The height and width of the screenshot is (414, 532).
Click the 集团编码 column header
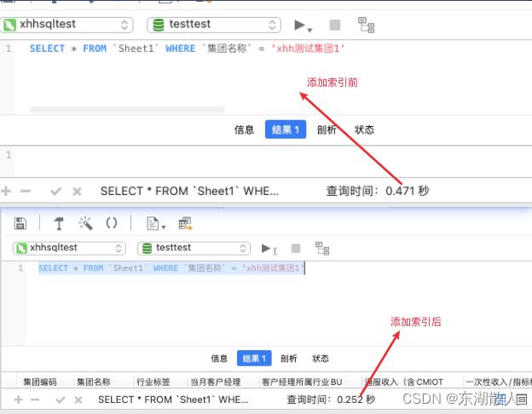40,382
